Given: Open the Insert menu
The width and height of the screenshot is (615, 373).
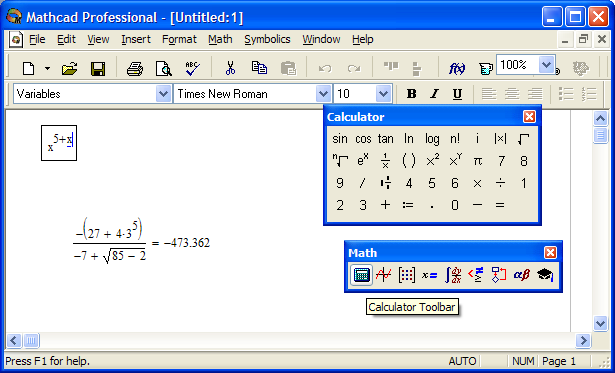Looking at the screenshot, I should coord(136,39).
